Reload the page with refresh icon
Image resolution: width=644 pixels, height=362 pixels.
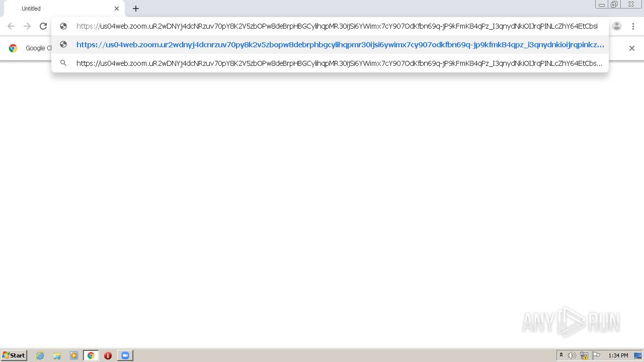tap(43, 26)
